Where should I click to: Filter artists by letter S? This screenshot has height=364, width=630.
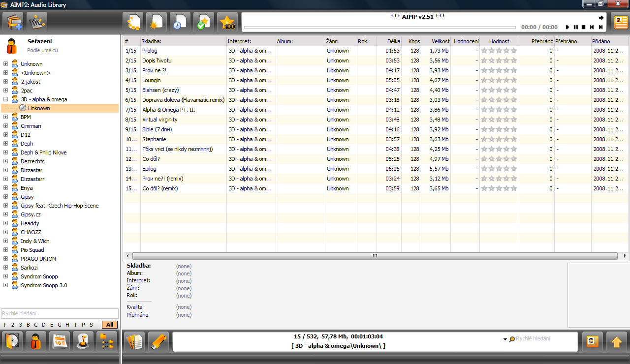[x=91, y=325]
